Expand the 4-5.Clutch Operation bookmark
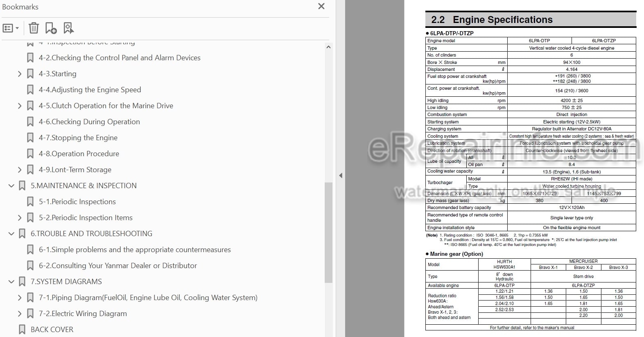This screenshot has width=644, height=337. [19, 106]
